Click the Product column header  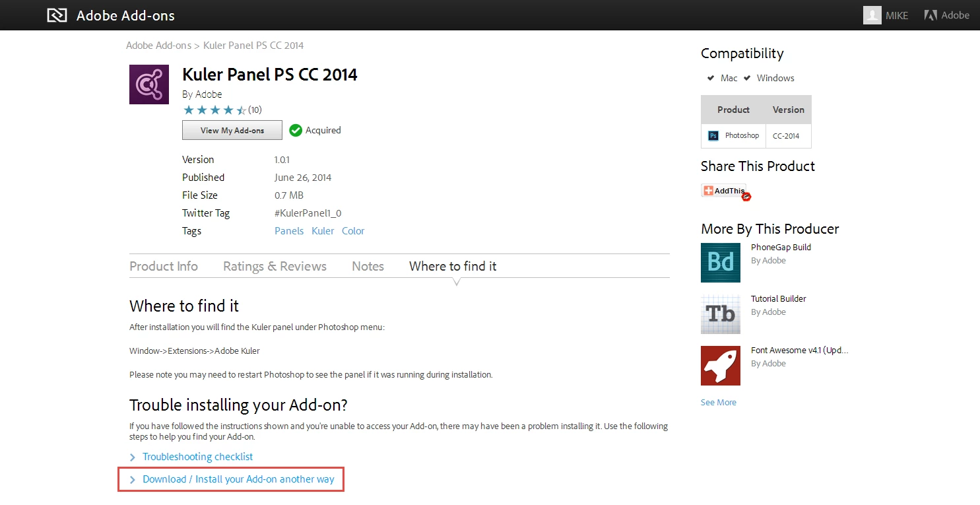pos(733,110)
